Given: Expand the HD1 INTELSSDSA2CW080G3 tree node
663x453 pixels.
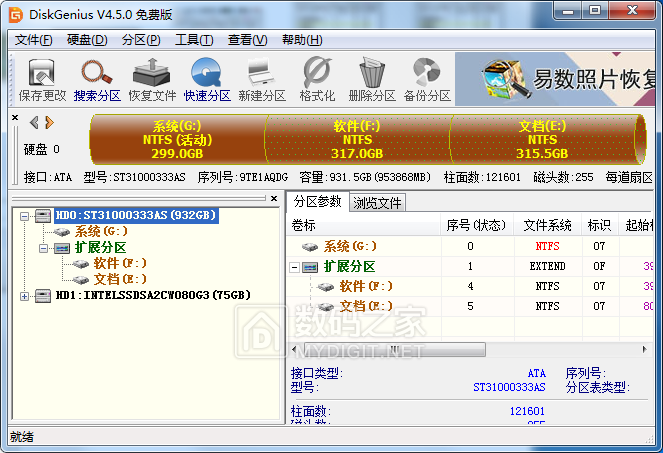Looking at the screenshot, I should coord(25,295).
